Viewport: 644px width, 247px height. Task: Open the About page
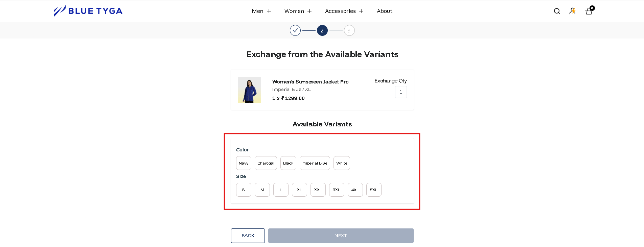click(x=384, y=11)
